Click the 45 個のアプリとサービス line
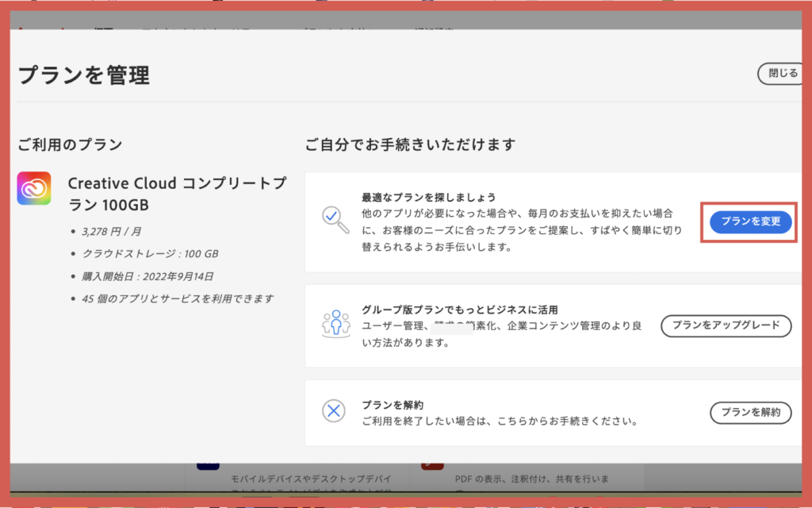The image size is (812, 508). 178,298
